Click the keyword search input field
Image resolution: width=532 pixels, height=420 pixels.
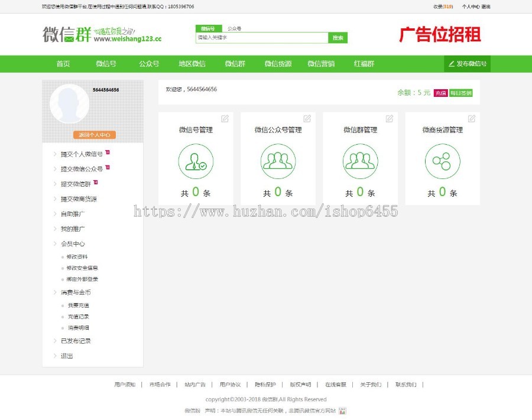(x=262, y=38)
